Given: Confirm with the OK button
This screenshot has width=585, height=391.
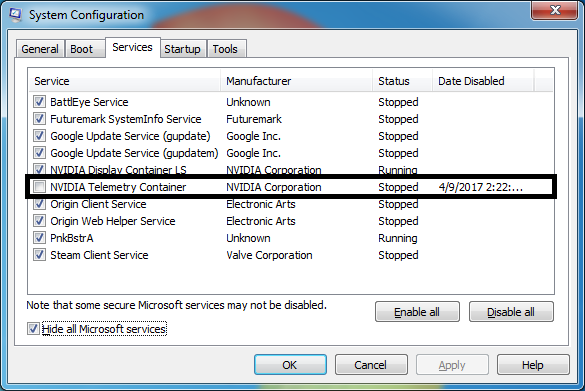Looking at the screenshot, I should 290,365.
